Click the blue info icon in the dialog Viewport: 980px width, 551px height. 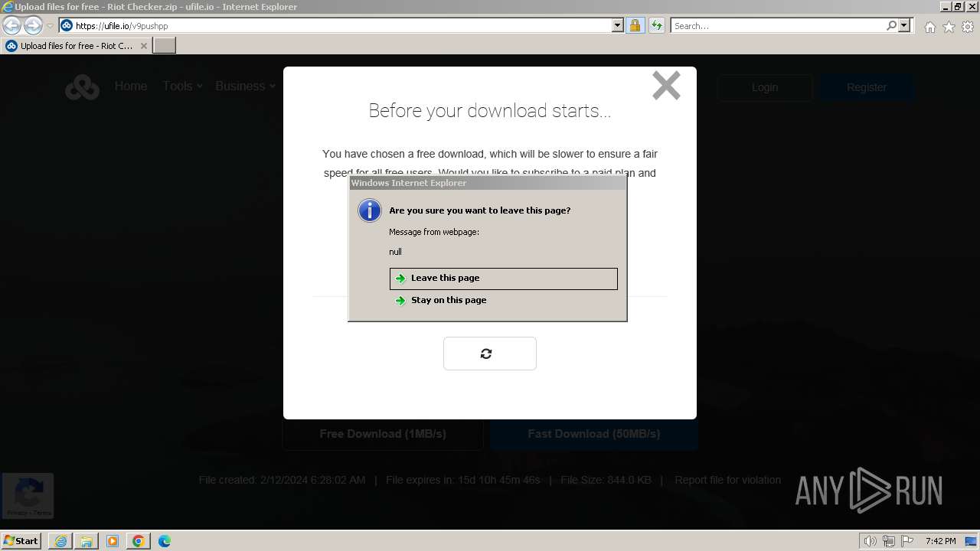tap(370, 210)
